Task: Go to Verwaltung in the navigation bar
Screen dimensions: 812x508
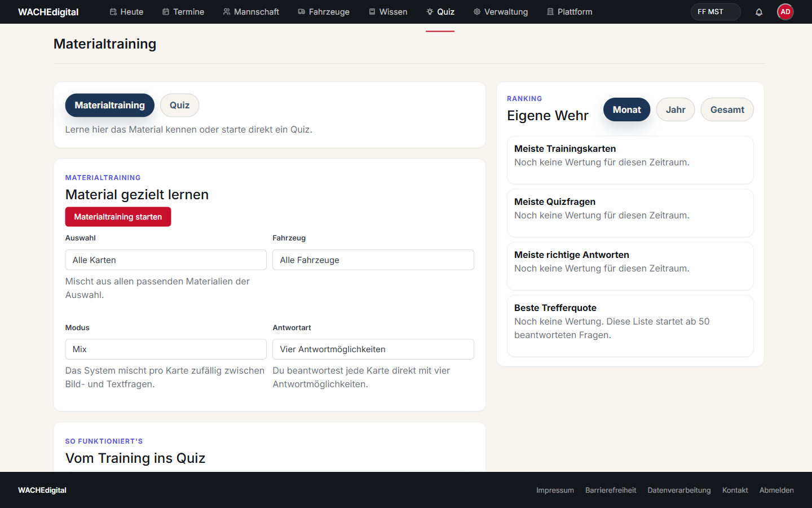Action: [501, 12]
